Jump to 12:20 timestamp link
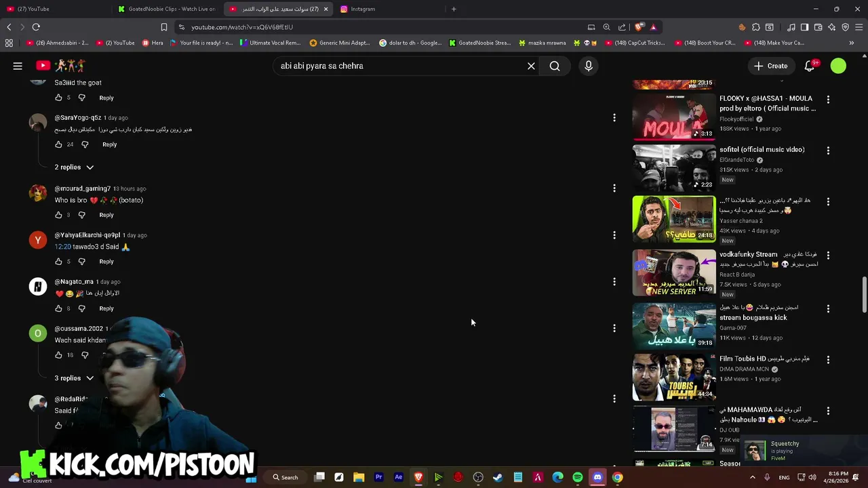868x488 pixels. pyautogui.click(x=62, y=247)
